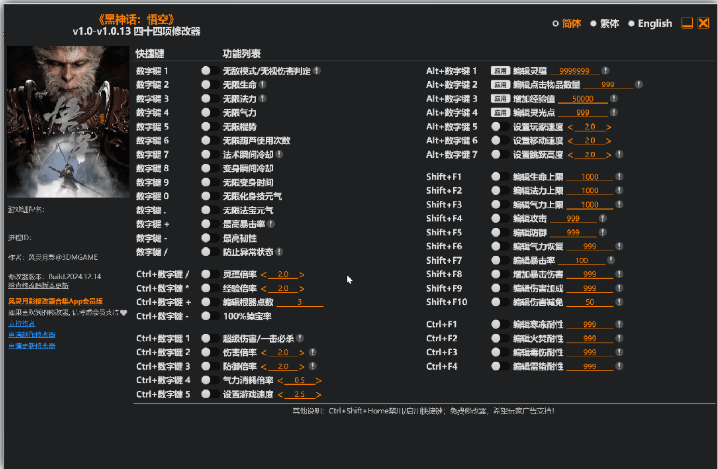Click info icon in 编辑生命上限 row
Image resolution: width=718 pixels, height=469 pixels.
[x=619, y=176]
